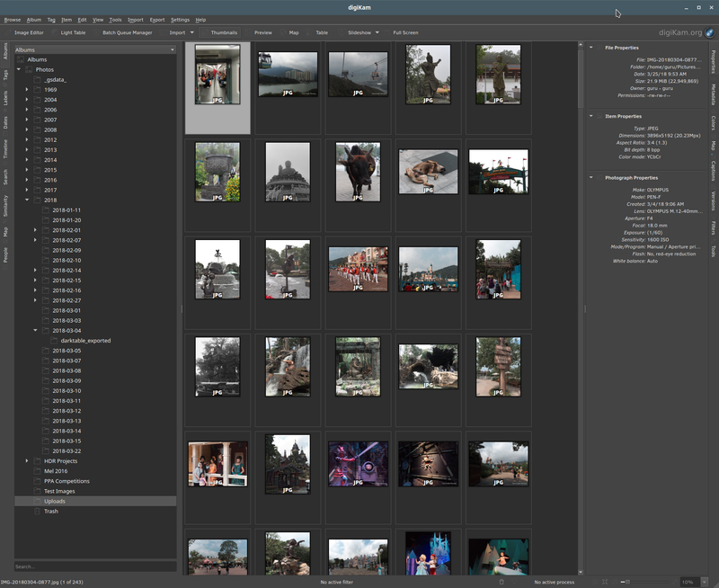Image resolution: width=719 pixels, height=588 pixels.
Task: Open the Albums combo box above the tree
Action: (x=95, y=49)
